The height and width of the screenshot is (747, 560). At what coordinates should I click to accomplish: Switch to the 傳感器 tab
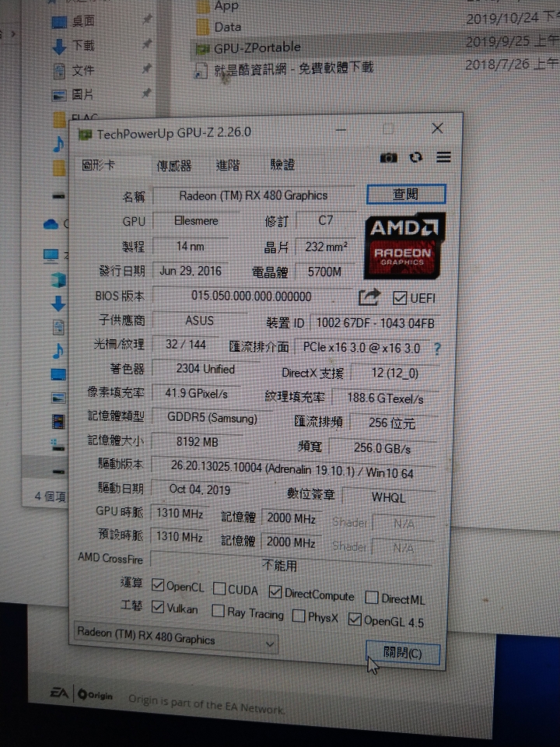point(173,166)
